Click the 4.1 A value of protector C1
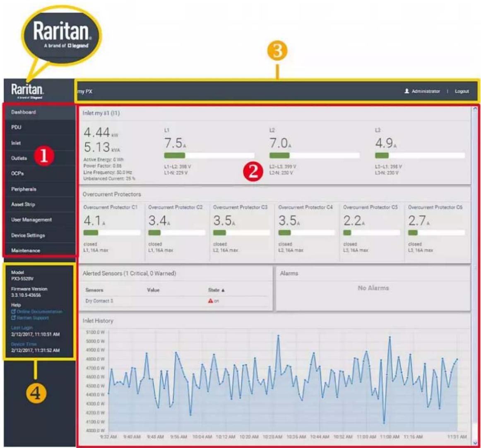 click(94, 221)
